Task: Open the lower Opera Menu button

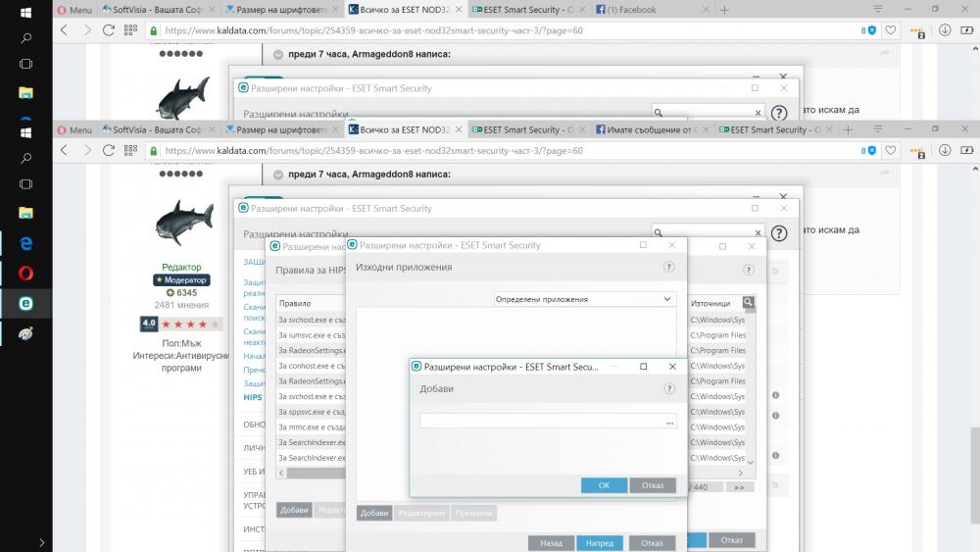Action: point(75,130)
